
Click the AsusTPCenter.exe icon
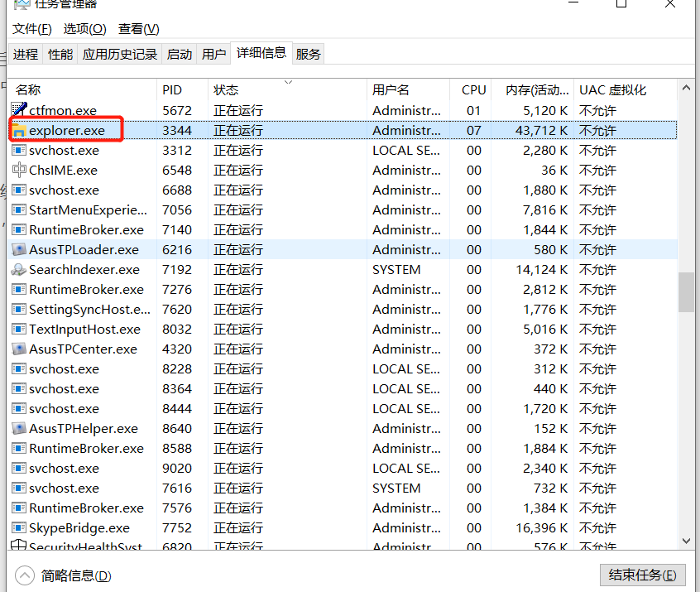(17, 349)
